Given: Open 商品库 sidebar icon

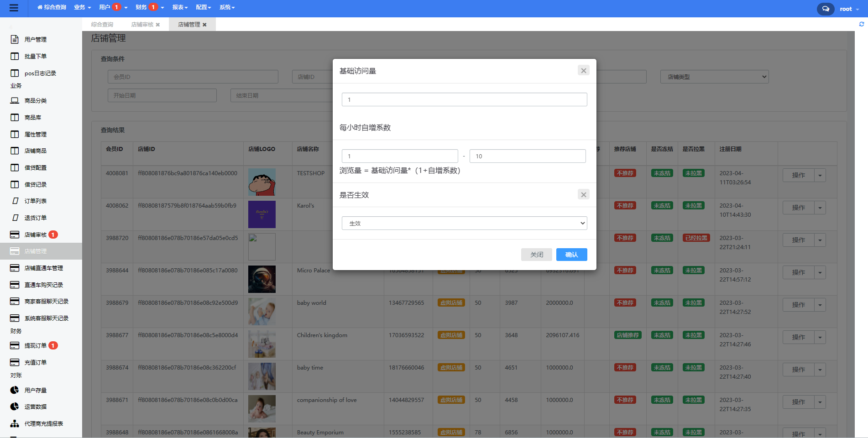Looking at the screenshot, I should [x=15, y=117].
